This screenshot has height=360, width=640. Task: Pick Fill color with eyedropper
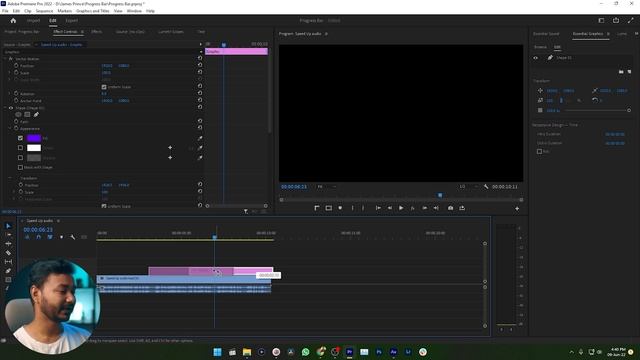point(200,138)
